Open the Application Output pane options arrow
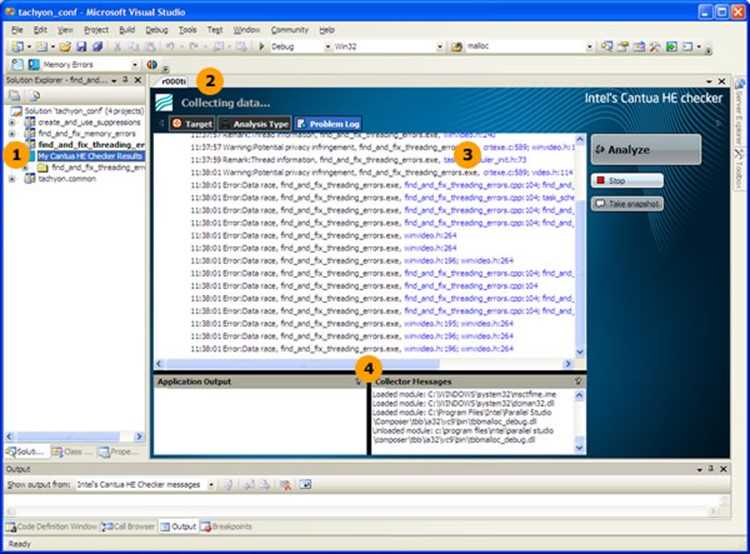750x554 pixels. point(358,381)
